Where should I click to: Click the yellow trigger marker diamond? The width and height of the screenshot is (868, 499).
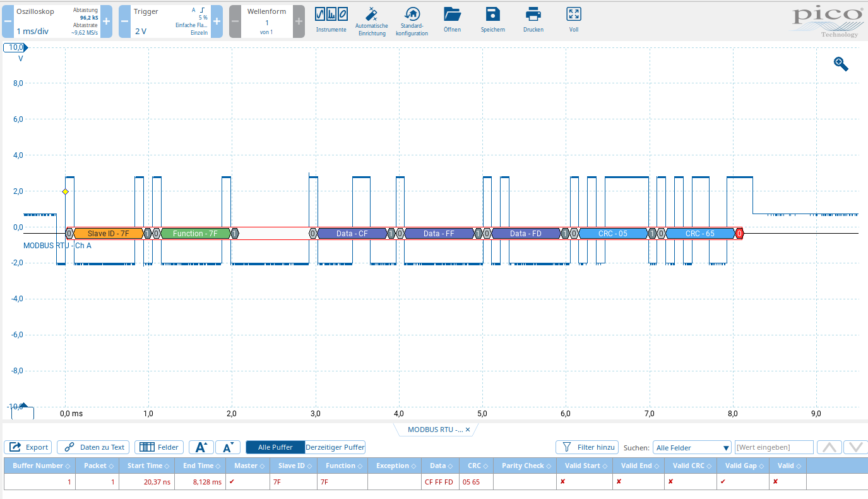pos(65,191)
